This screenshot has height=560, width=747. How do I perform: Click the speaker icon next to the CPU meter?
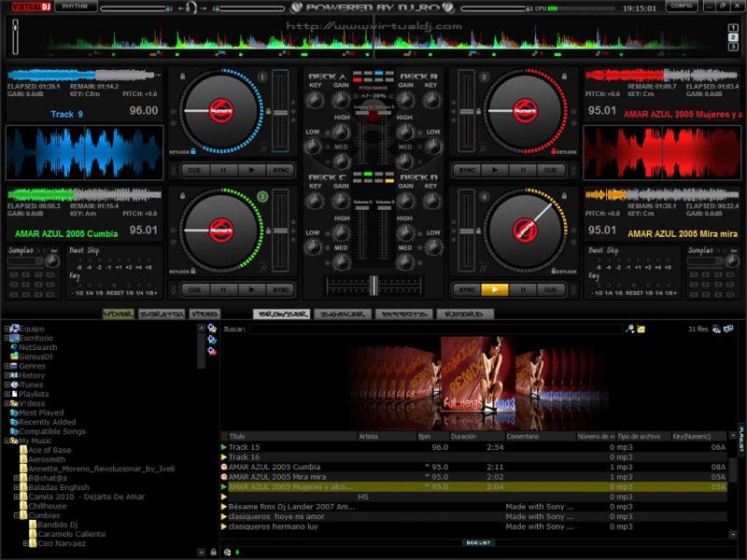point(528,7)
